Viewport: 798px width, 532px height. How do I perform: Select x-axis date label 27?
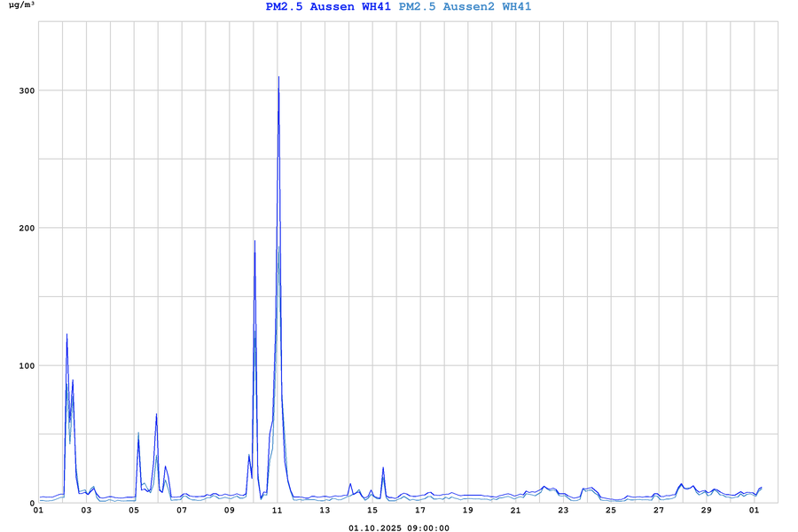659,511
